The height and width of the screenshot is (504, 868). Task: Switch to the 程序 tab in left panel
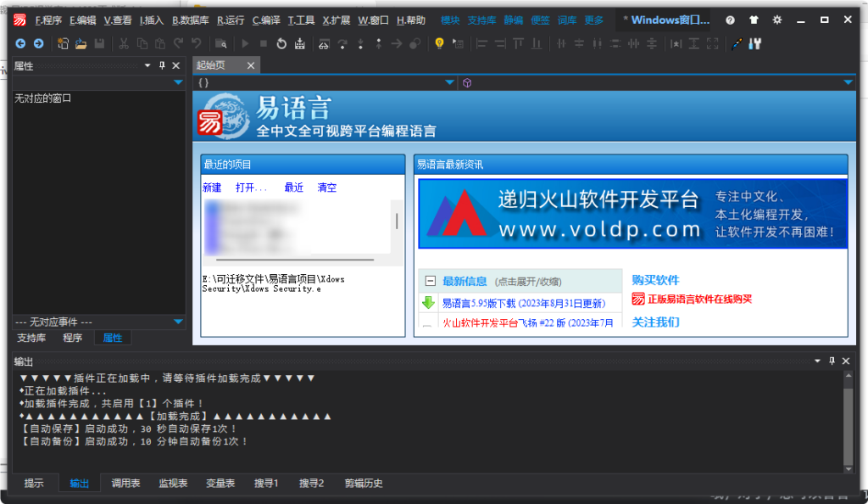tap(73, 338)
